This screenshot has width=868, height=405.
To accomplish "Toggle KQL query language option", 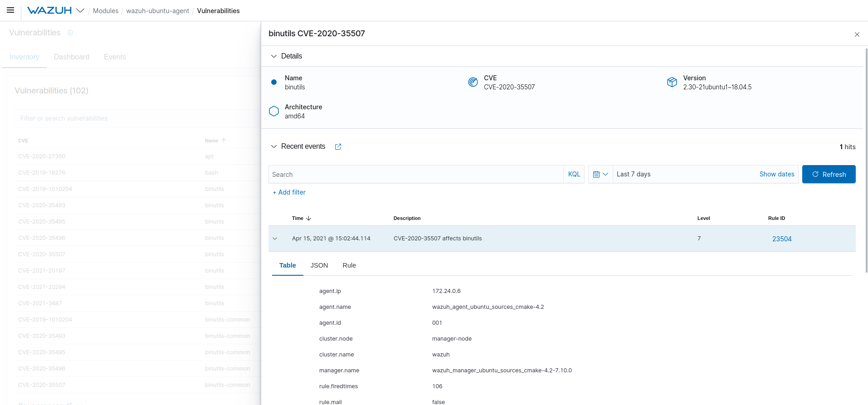I will click(x=574, y=174).
